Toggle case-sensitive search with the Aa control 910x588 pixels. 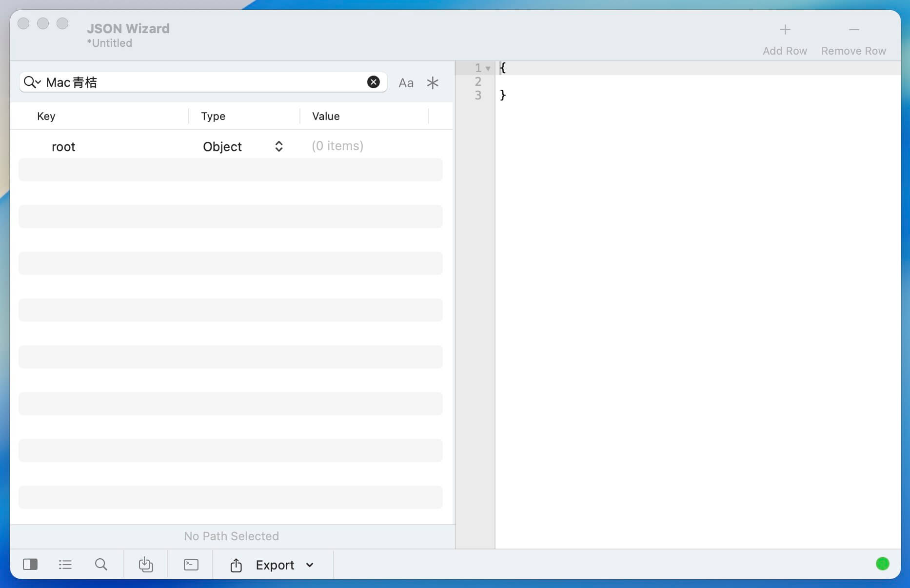tap(406, 82)
